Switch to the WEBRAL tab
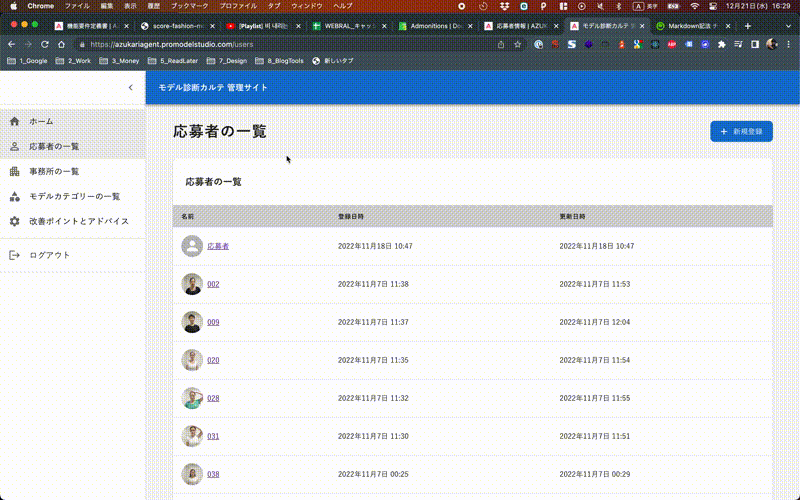 tap(349, 26)
